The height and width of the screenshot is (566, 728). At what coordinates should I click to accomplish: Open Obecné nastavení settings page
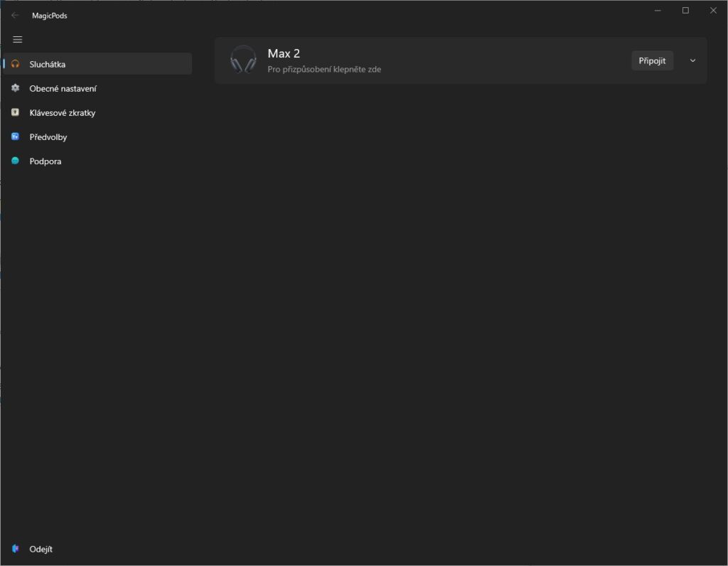point(97,88)
